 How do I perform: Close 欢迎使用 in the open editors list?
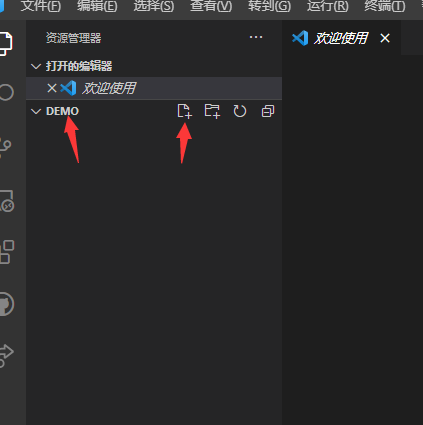click(x=52, y=88)
